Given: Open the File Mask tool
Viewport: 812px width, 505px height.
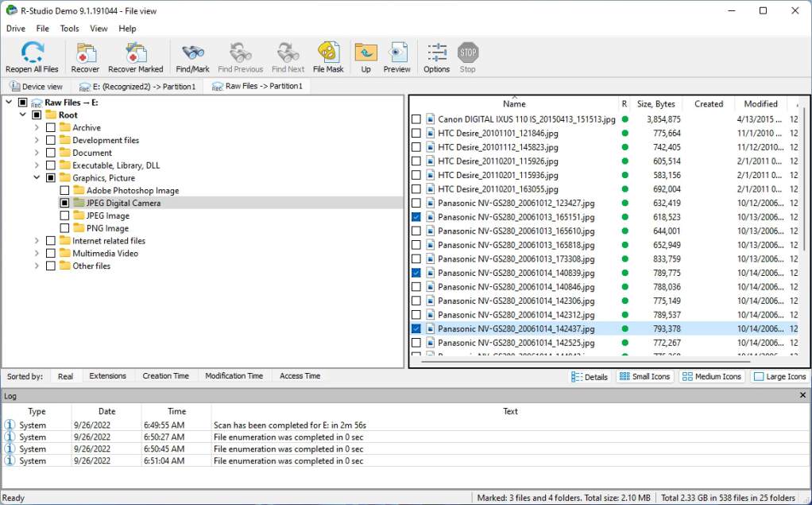Looking at the screenshot, I should pos(328,52).
